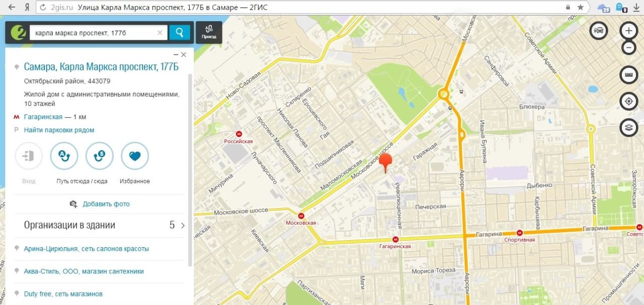Click the route from here icon
Screen dimensions: 644x305
click(x=64, y=156)
